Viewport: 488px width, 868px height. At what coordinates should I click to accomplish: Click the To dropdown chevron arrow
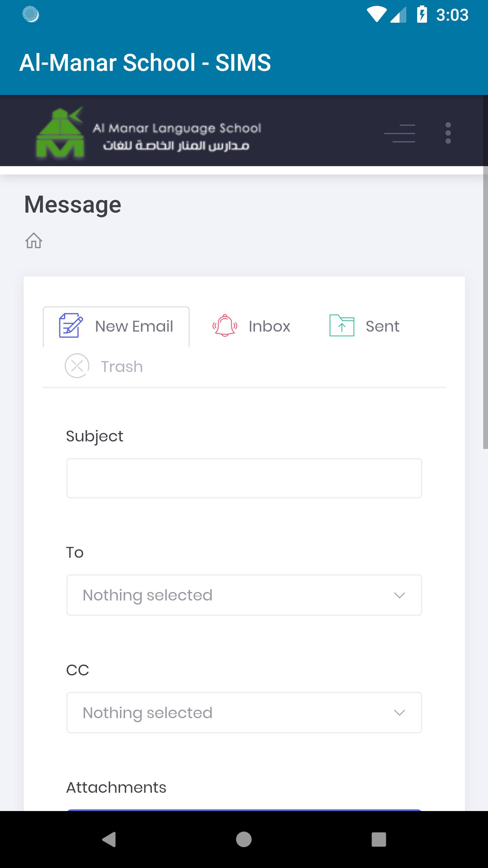400,595
